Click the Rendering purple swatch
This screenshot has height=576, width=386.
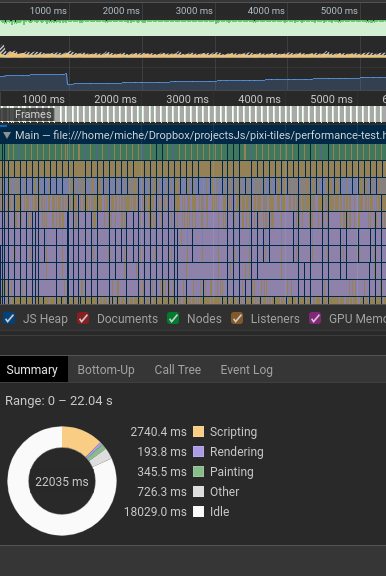(199, 451)
